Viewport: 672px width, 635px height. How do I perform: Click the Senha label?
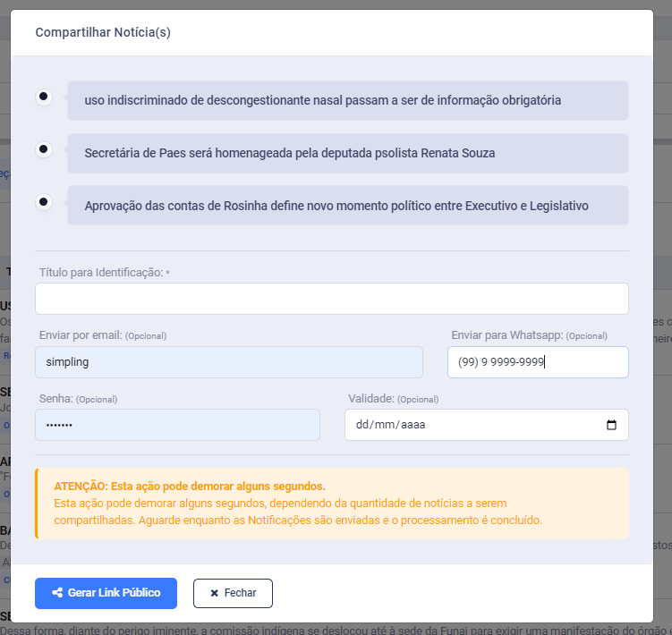tap(78, 399)
